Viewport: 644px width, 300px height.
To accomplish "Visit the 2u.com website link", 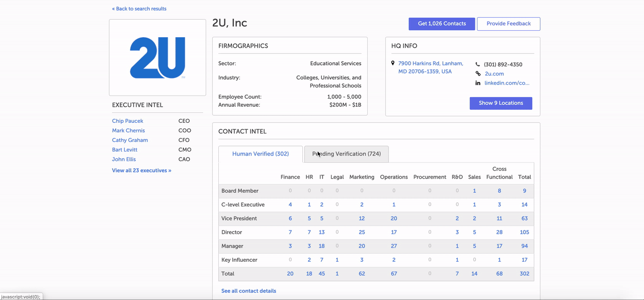I will click(x=494, y=73).
